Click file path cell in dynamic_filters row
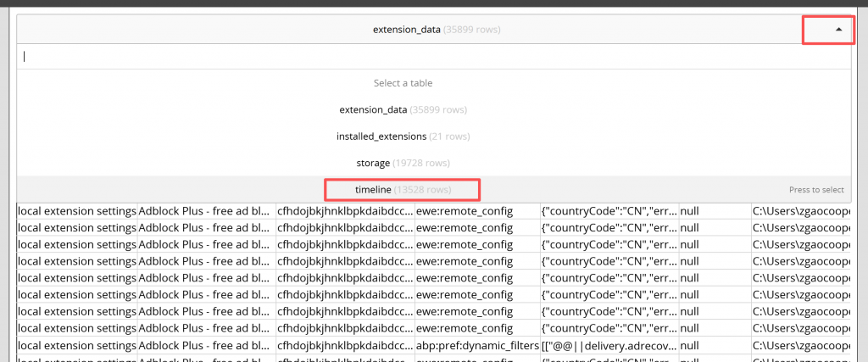 pyautogui.click(x=800, y=346)
